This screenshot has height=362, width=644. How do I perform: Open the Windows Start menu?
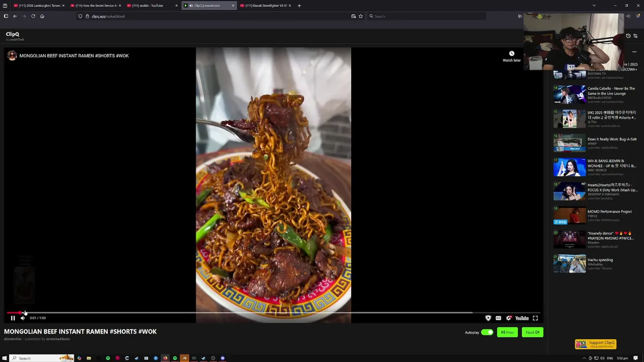[5, 358]
